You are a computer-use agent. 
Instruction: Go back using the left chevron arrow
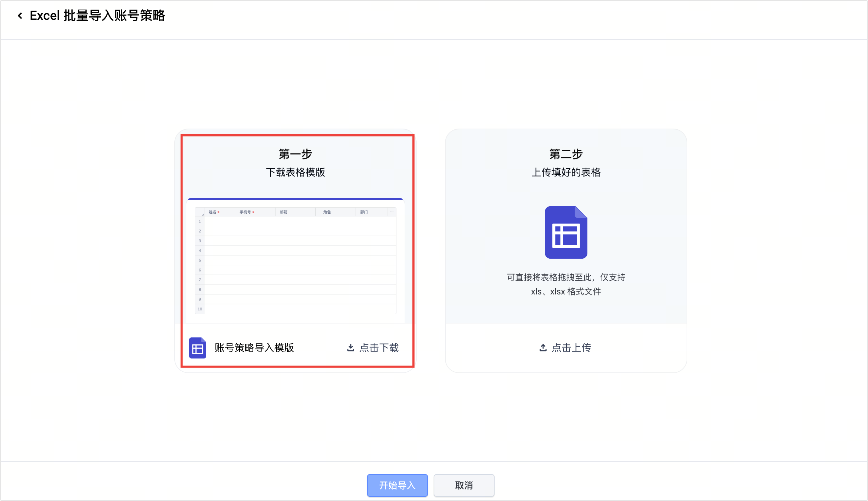pos(20,16)
